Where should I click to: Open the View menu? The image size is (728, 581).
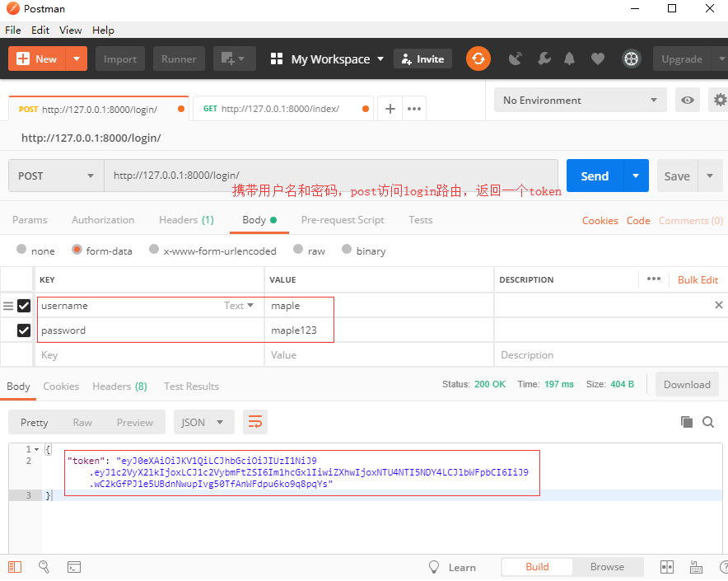tap(71, 30)
